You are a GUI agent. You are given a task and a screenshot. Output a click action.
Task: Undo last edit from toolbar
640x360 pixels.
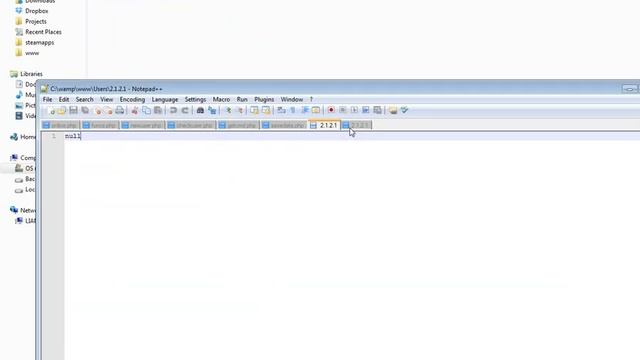(173, 110)
